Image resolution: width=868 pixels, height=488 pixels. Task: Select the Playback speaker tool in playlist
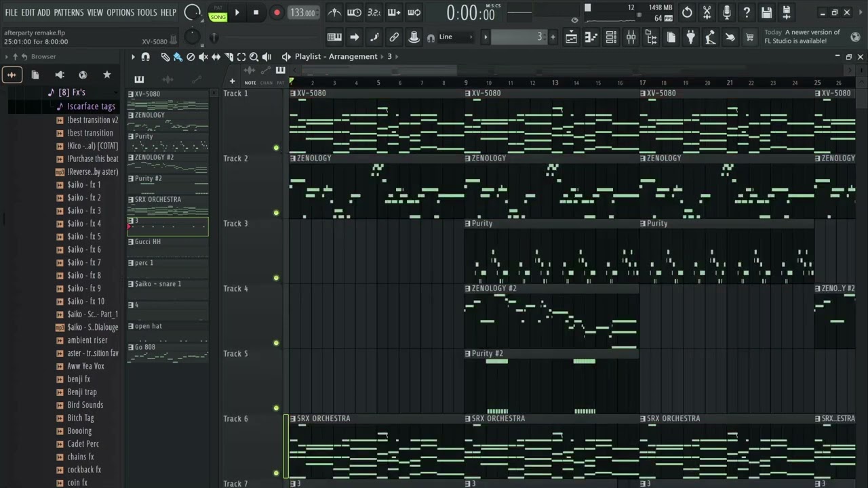coord(267,57)
